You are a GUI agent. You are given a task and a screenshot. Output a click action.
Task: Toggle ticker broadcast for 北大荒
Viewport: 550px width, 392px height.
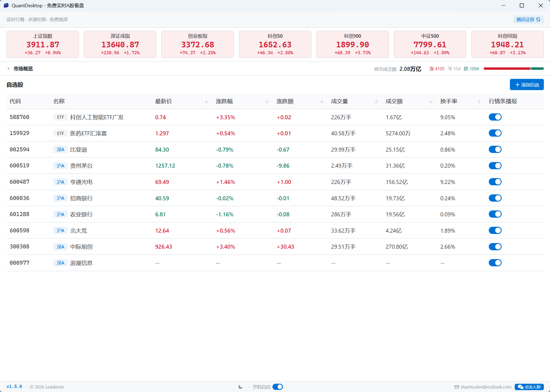495,230
